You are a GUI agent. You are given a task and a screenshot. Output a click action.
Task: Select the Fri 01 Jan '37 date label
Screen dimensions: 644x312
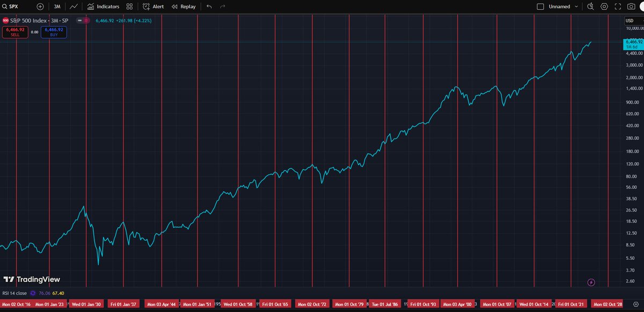click(123, 304)
